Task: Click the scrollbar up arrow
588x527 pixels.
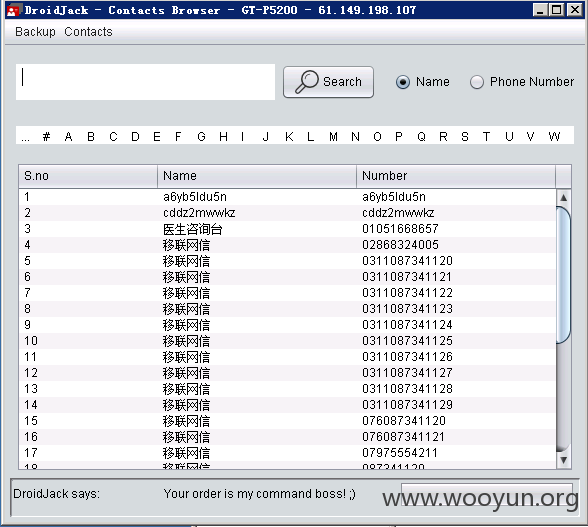Action: click(564, 197)
